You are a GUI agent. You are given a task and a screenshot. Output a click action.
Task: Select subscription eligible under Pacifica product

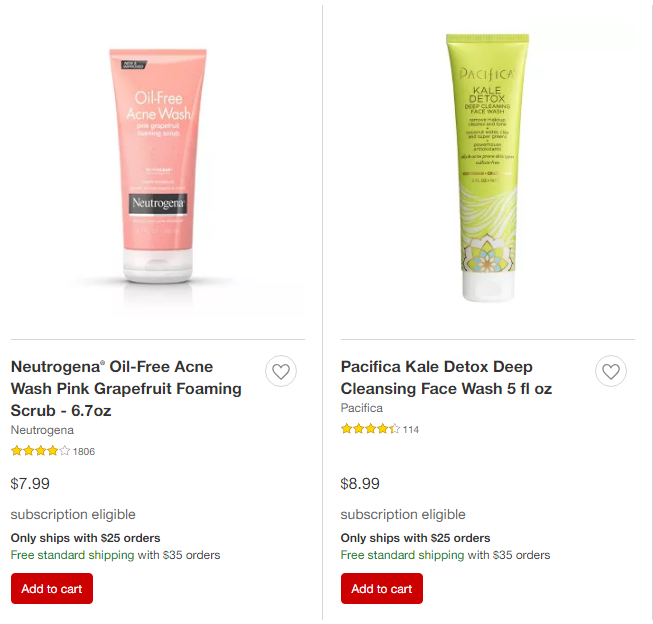403,514
